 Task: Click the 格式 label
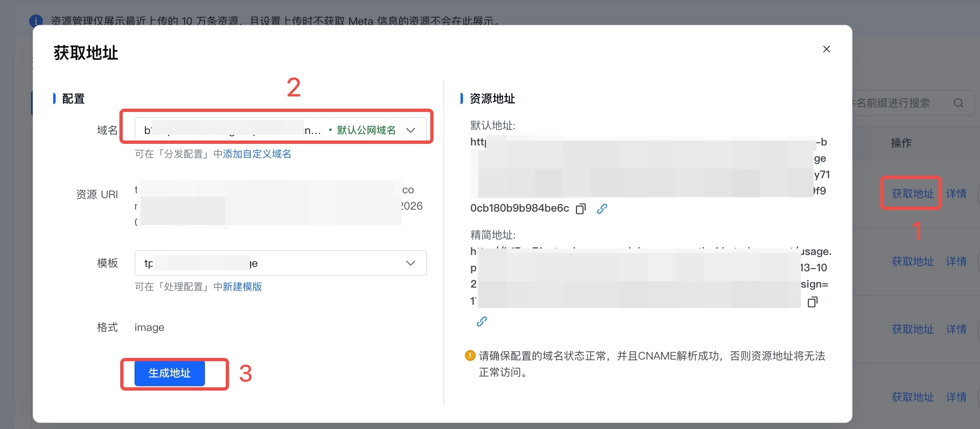pyautogui.click(x=107, y=327)
